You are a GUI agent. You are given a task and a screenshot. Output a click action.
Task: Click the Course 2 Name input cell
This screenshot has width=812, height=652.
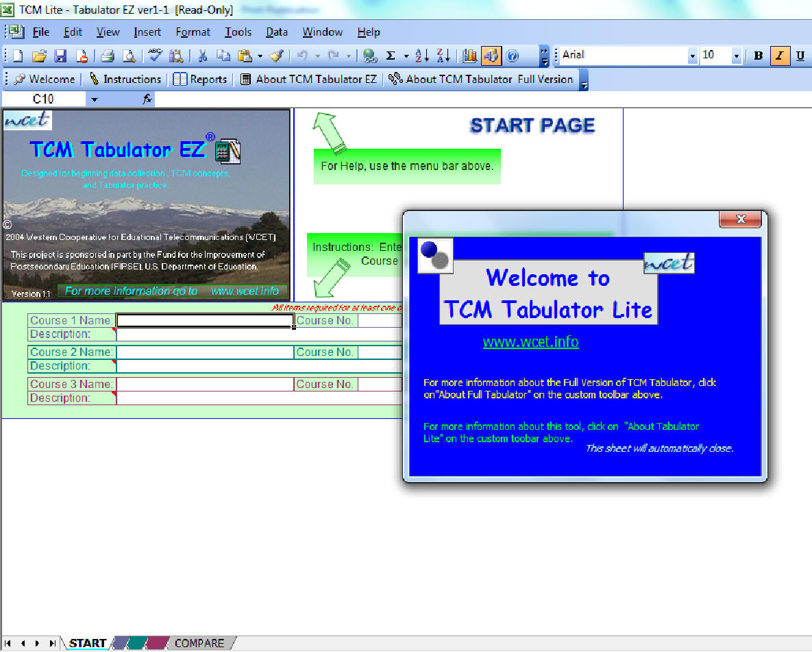point(205,352)
